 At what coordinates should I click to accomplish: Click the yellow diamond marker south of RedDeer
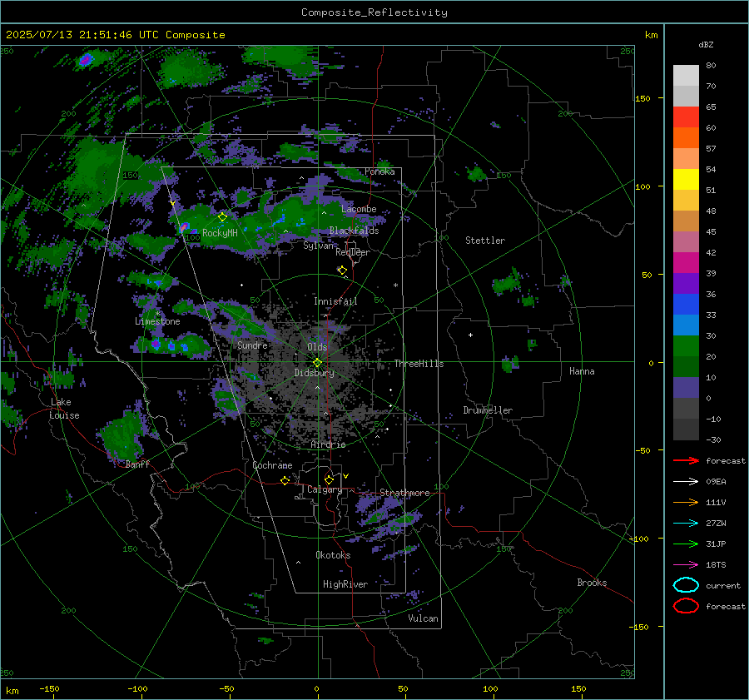coord(342,271)
